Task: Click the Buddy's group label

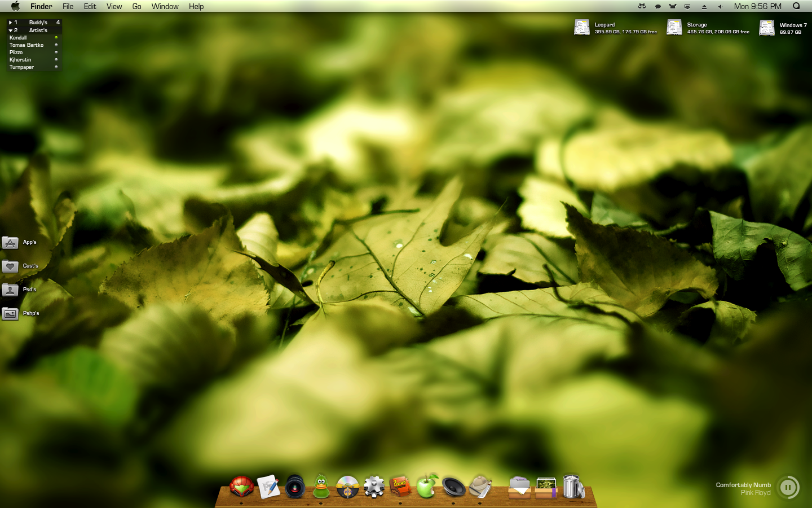Action: (38, 23)
